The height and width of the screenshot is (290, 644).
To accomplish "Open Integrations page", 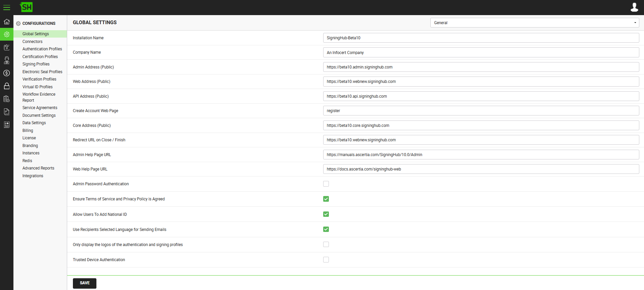I will coord(33,176).
